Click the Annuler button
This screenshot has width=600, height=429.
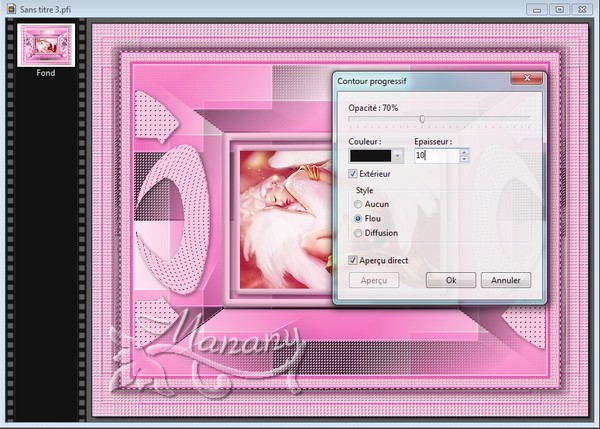[506, 280]
